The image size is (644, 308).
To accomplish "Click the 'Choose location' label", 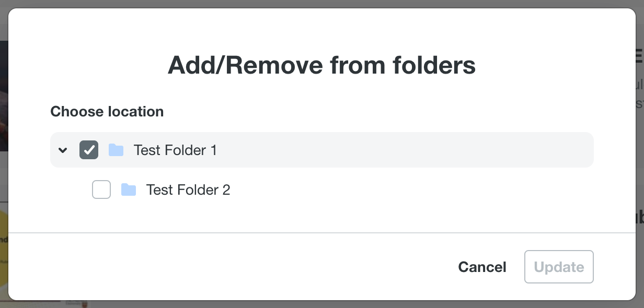I will [107, 112].
